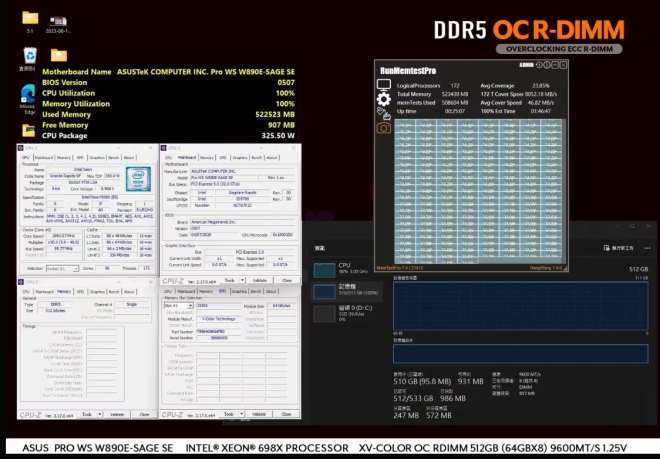Click CPU-Z app icon in Processor window title bar
The width and height of the screenshot is (660, 459).
(21, 148)
